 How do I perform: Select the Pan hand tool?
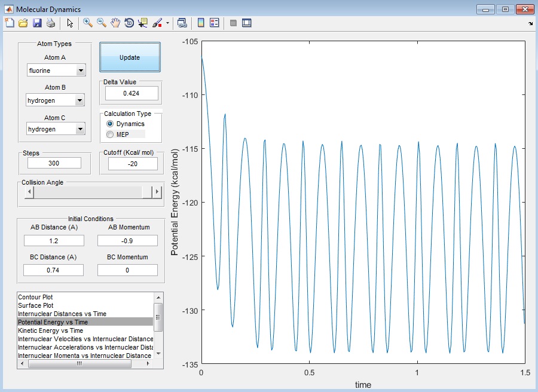pyautogui.click(x=115, y=23)
